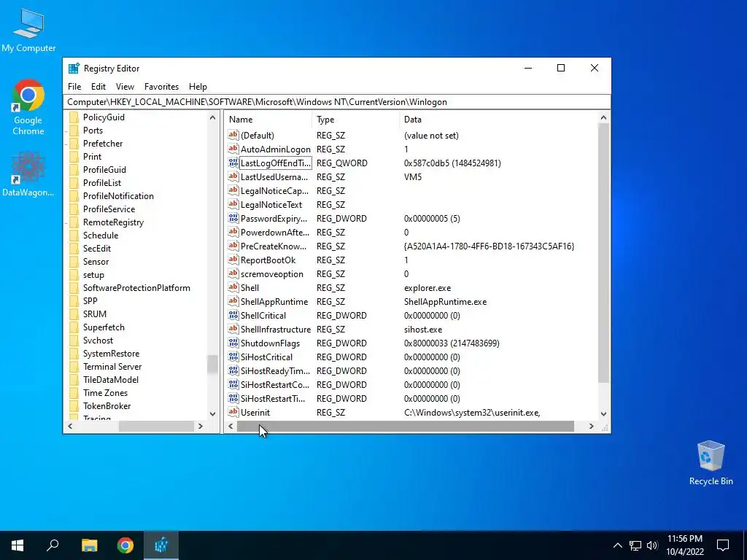Select the Userinit string value icon
The width and height of the screenshot is (747, 560).
click(233, 413)
